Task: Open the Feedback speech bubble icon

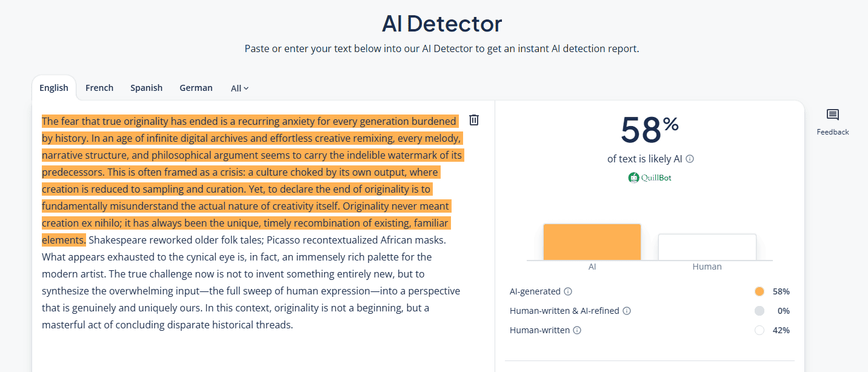Action: (x=833, y=115)
